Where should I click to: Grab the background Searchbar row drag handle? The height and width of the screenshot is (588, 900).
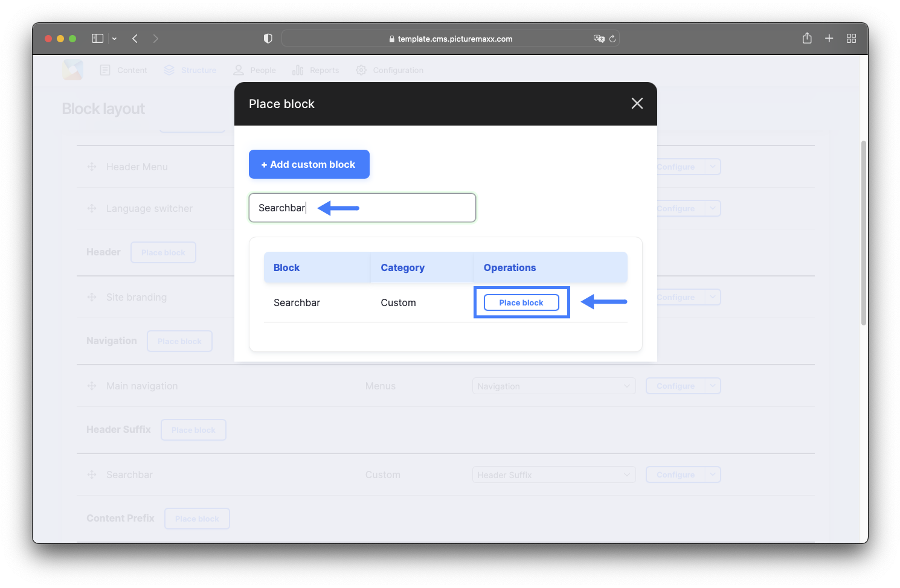pos(92,475)
